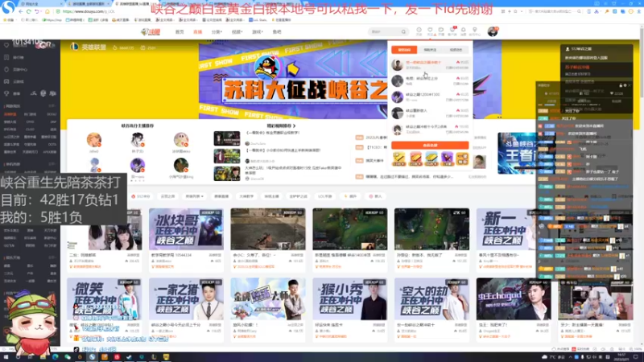Expand the 游戏 dropdown in the navigation
Image resolution: width=644 pixels, height=362 pixels.
257,31
